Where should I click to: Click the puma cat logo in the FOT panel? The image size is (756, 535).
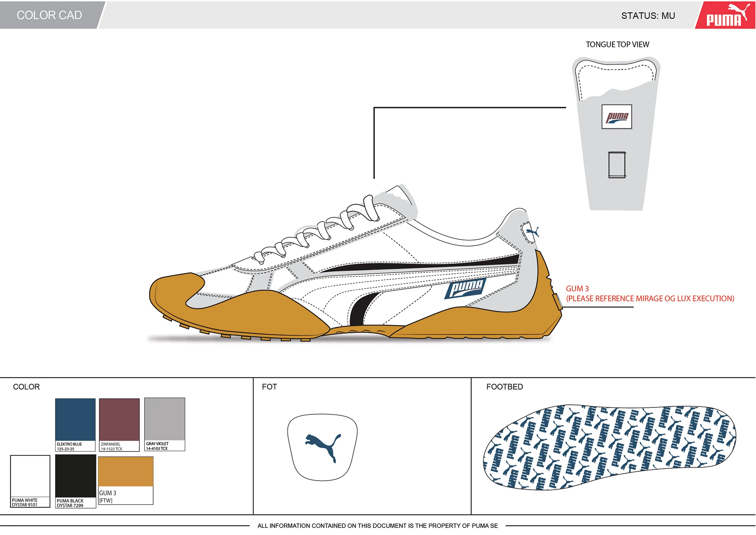click(x=323, y=448)
